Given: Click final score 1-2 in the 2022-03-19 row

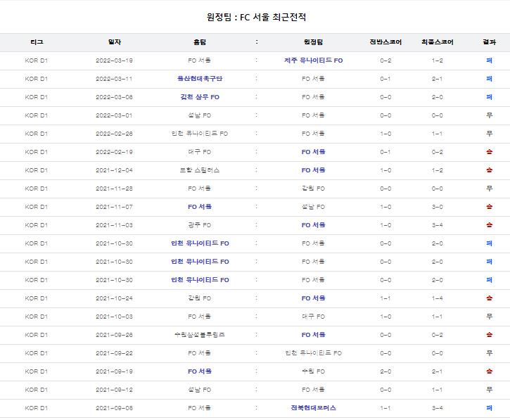Looking at the screenshot, I should 437,61.
